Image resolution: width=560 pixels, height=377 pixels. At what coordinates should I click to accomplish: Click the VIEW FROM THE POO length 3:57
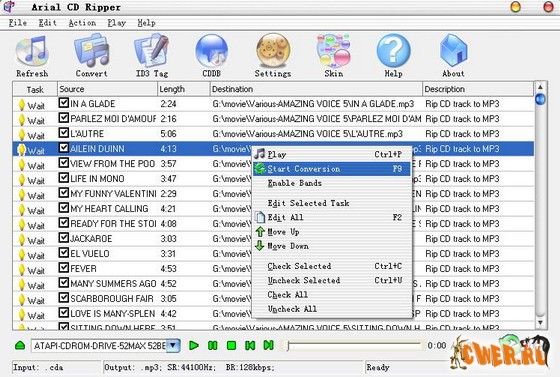click(168, 164)
